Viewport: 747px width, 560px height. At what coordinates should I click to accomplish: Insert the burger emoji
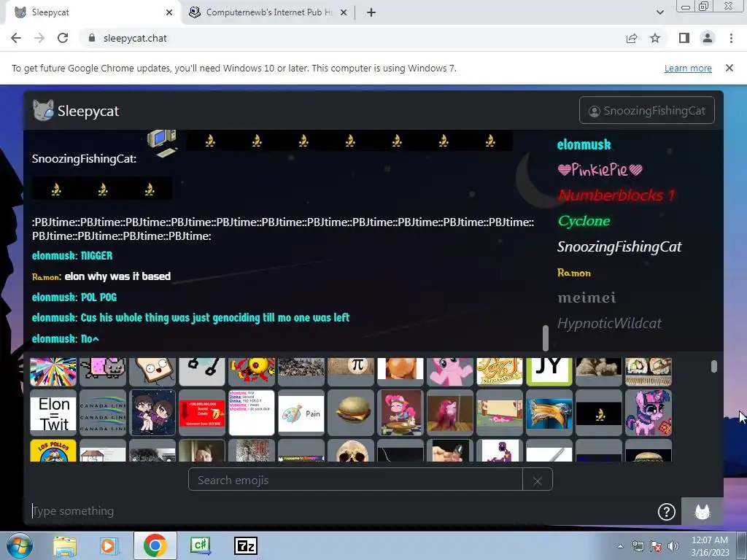coord(351,413)
